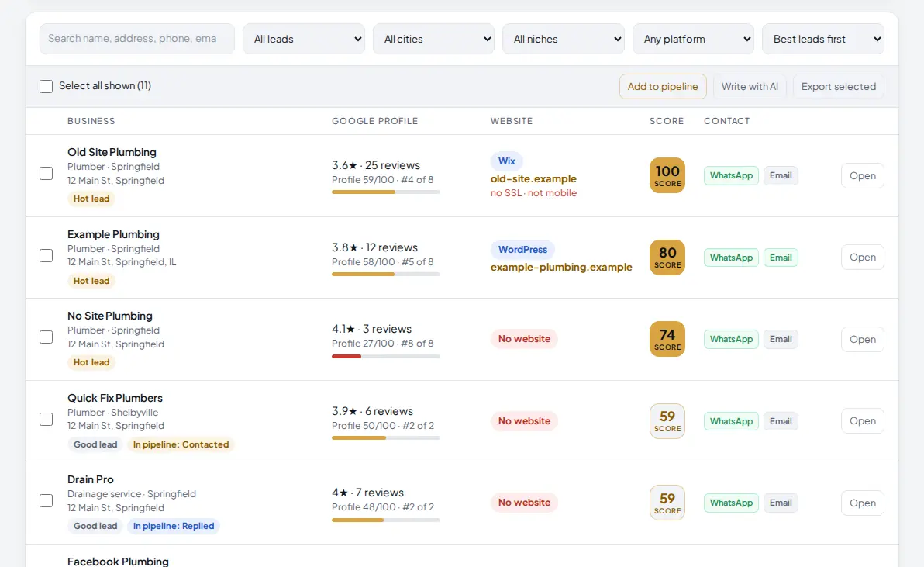This screenshot has width=924, height=567.
Task: Click Quick Fix Plumbers' 59 score badge
Action: (x=667, y=421)
